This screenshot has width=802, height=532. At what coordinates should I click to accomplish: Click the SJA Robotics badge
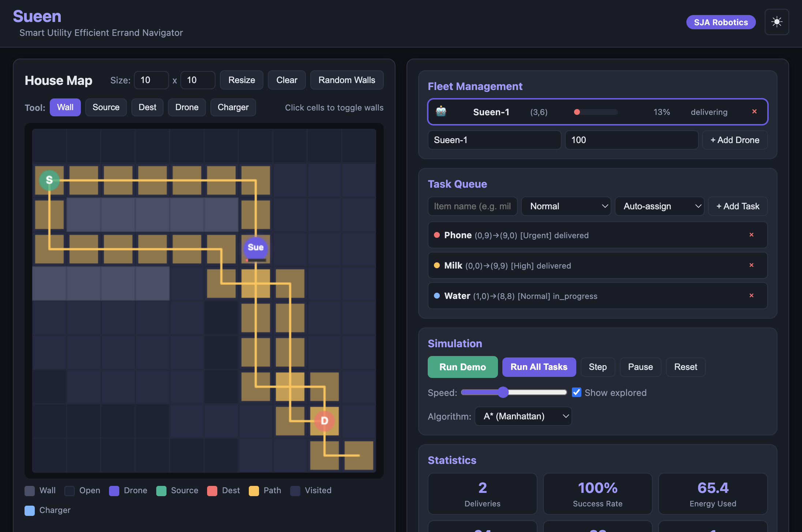(x=721, y=22)
